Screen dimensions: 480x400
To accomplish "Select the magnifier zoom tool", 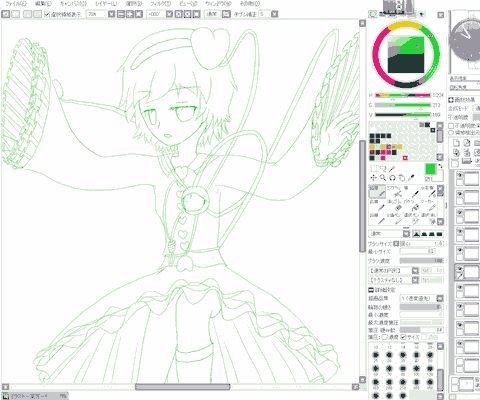I will coord(383,178).
